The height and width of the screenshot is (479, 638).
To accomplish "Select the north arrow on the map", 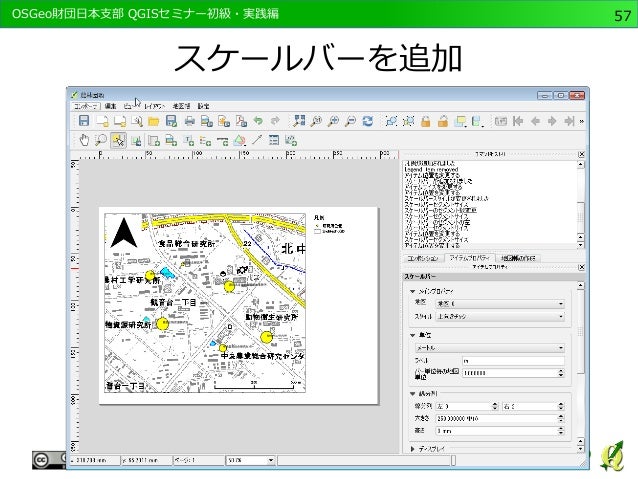I will pos(123,234).
